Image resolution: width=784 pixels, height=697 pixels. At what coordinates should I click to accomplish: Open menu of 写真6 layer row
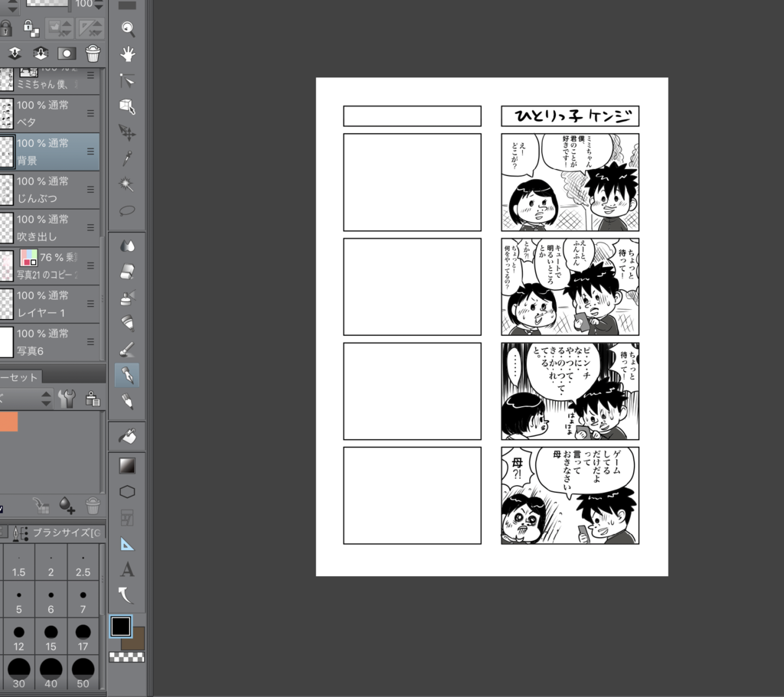[x=90, y=341]
